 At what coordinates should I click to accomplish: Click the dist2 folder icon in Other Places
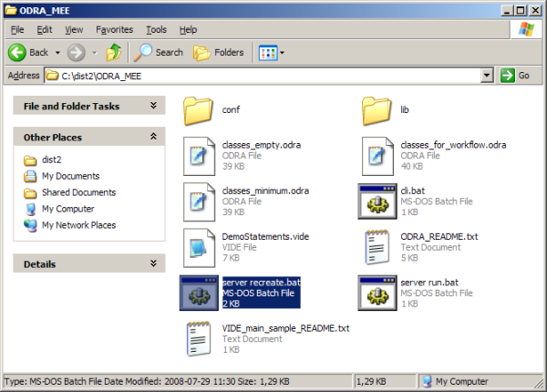coord(30,160)
